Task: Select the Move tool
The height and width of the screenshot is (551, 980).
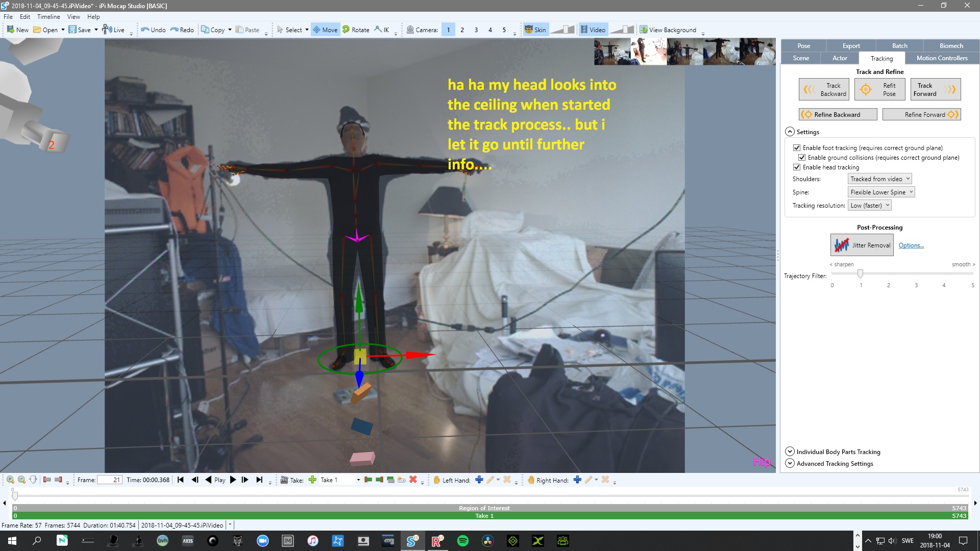Action: coord(325,30)
